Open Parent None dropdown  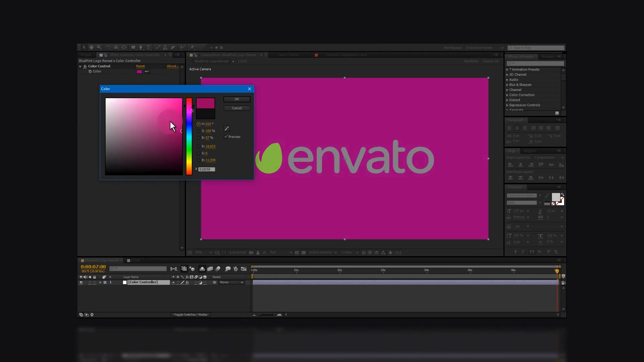click(x=231, y=283)
